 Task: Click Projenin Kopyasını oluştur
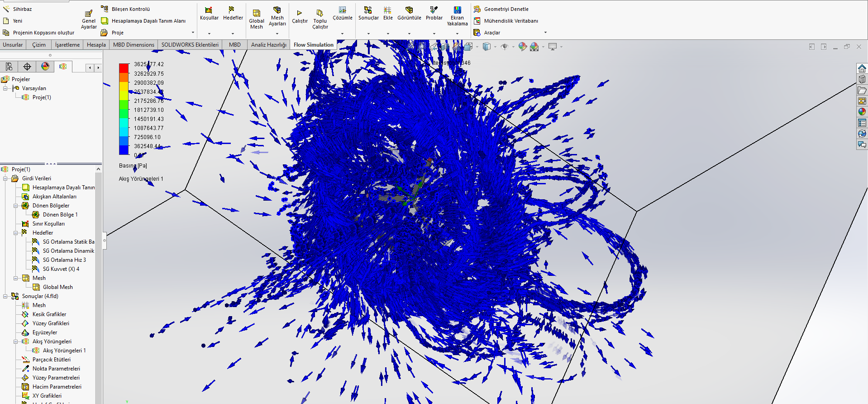[x=43, y=33]
